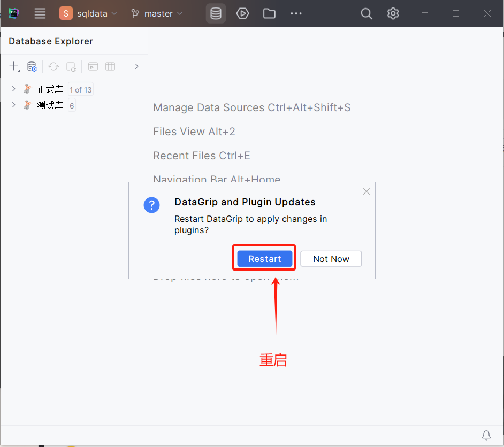
Task: Toggle the Database Explorer tool window icon
Action: tap(216, 13)
